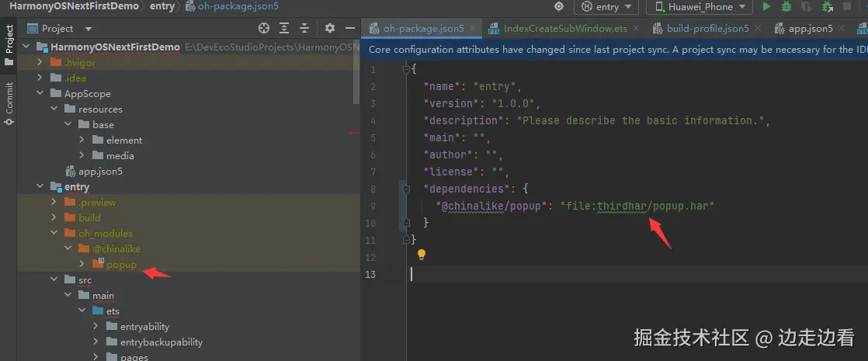Expand the element folder
This screenshot has width=868, height=361.
pos(82,140)
